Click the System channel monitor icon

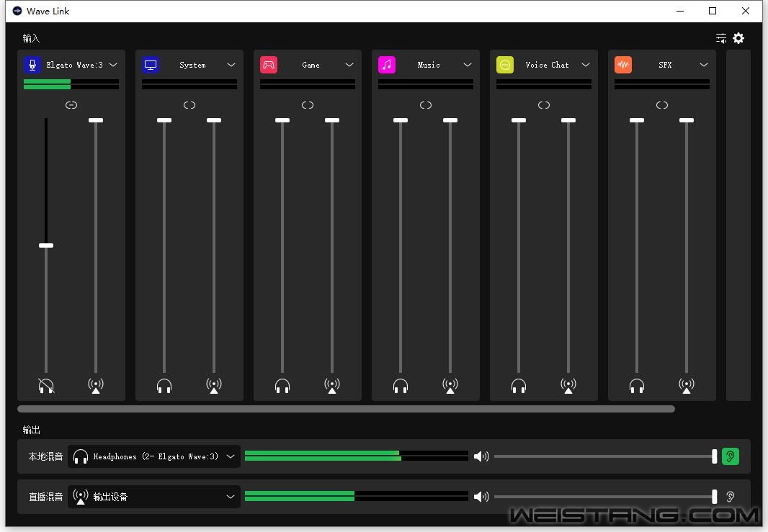(151, 65)
